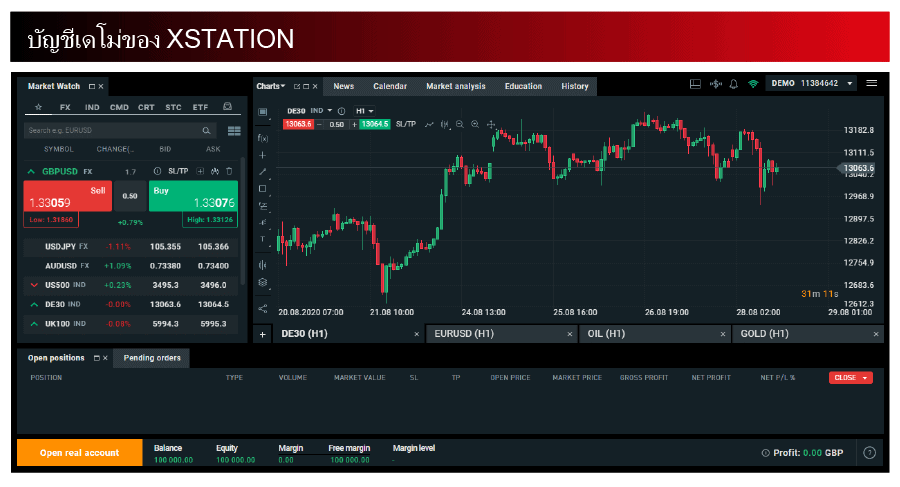Open the Market analysis tab
The image size is (900, 487).
coord(455,86)
